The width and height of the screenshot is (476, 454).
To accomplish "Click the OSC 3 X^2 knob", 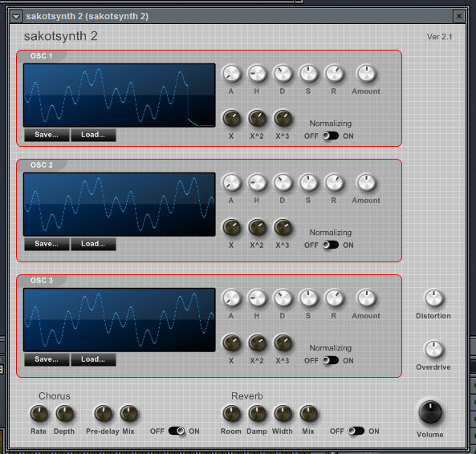I will click(x=257, y=343).
